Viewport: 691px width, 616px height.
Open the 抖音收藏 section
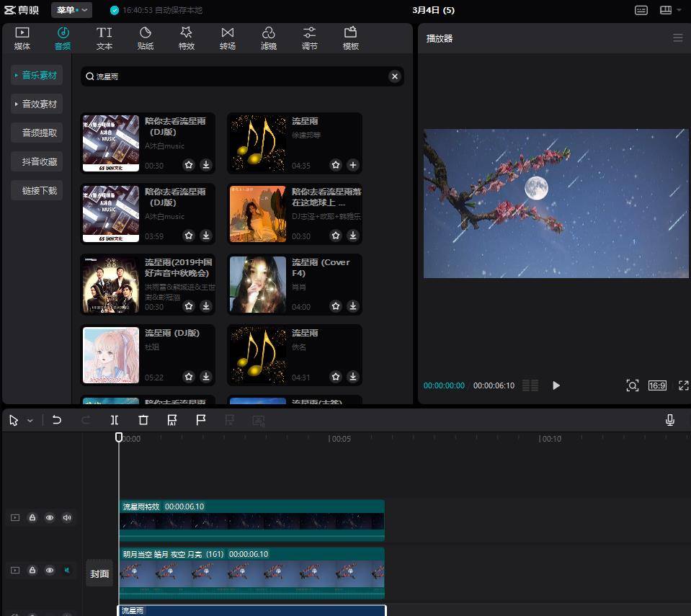click(37, 161)
